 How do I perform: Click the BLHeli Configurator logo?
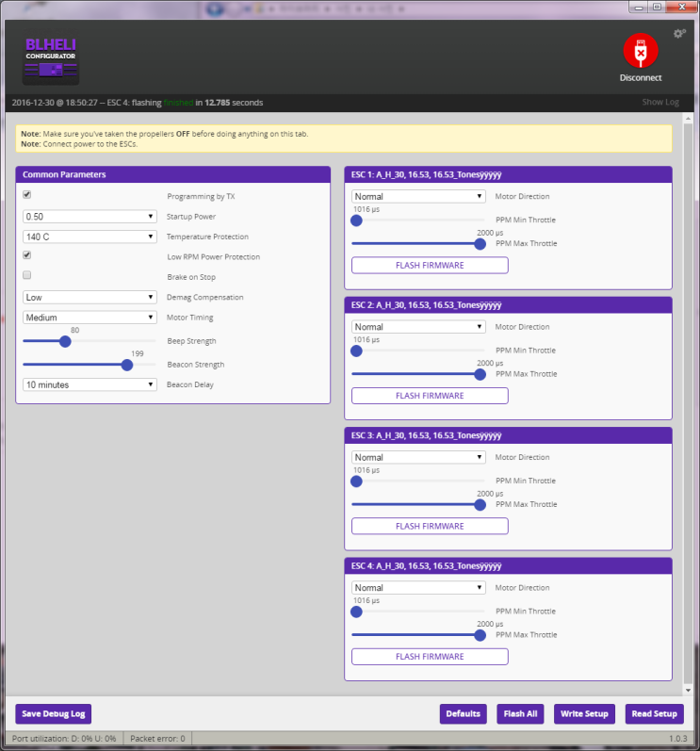tap(51, 60)
